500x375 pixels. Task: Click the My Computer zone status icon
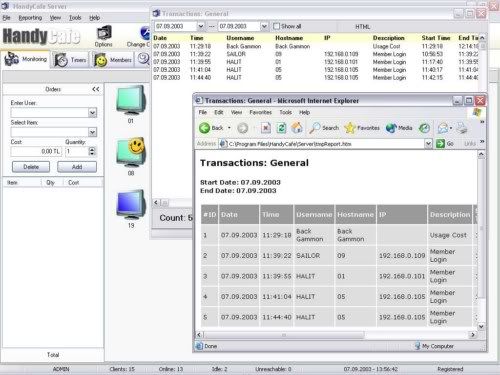coord(417,346)
